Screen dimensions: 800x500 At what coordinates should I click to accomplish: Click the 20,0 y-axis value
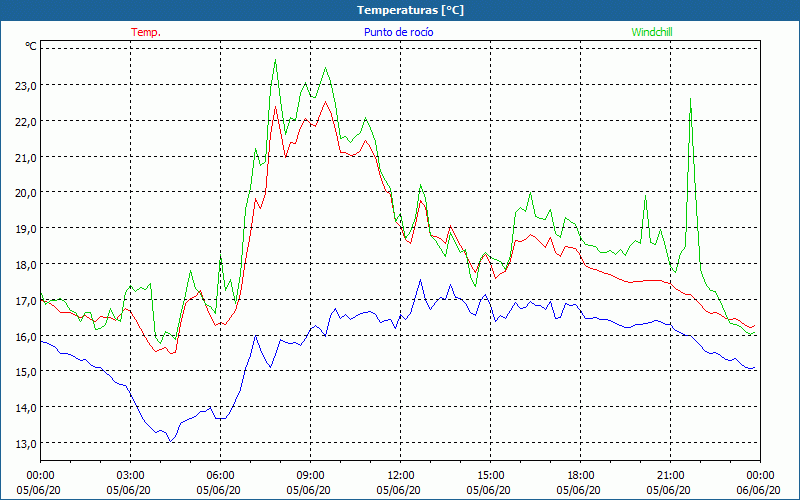tap(26, 193)
